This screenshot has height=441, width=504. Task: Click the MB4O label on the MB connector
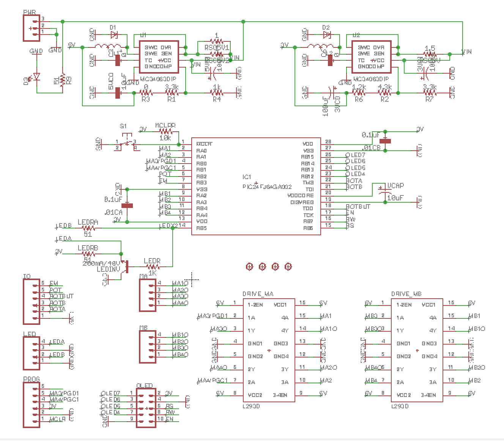[x=180, y=354]
